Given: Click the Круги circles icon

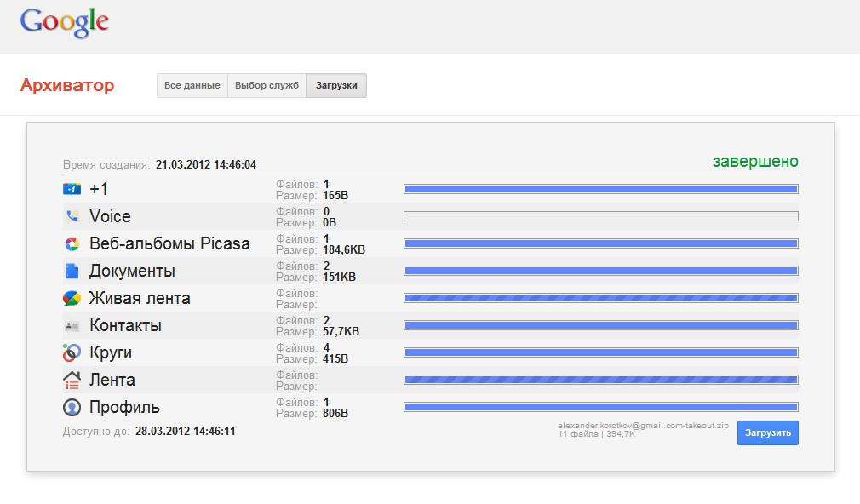Looking at the screenshot, I should coord(72,353).
